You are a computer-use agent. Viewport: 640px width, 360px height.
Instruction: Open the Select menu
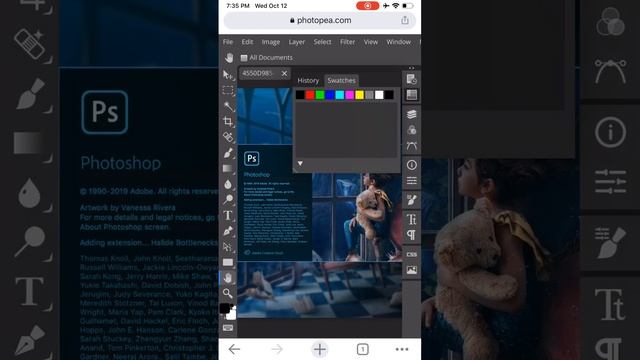point(322,42)
